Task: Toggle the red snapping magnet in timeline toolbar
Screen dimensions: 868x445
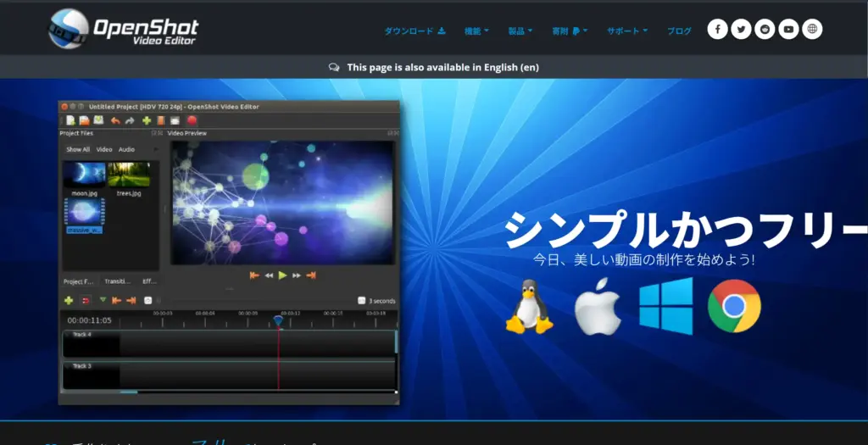Action: pos(86,300)
